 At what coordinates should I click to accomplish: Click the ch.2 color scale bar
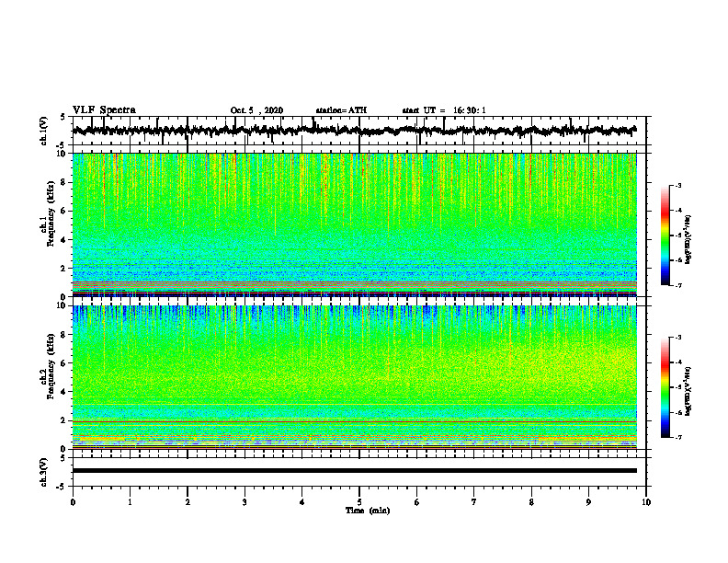click(665, 387)
